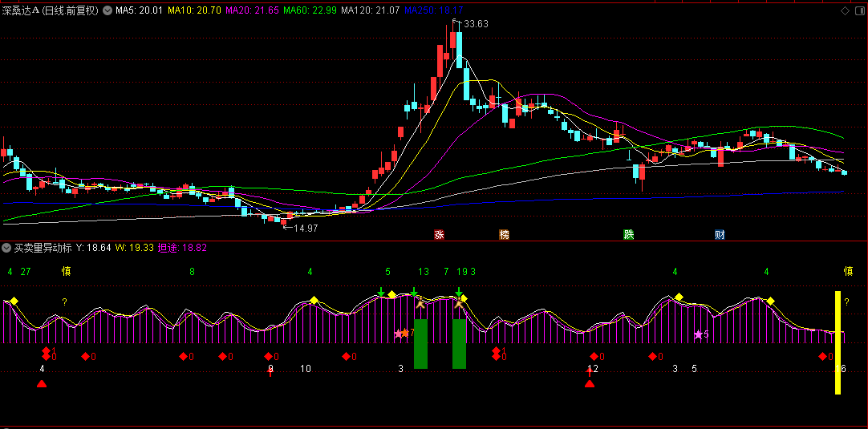Collapse the 买卖量异动标 indicator panel toggle
The image size is (868, 429).
click(x=7, y=248)
